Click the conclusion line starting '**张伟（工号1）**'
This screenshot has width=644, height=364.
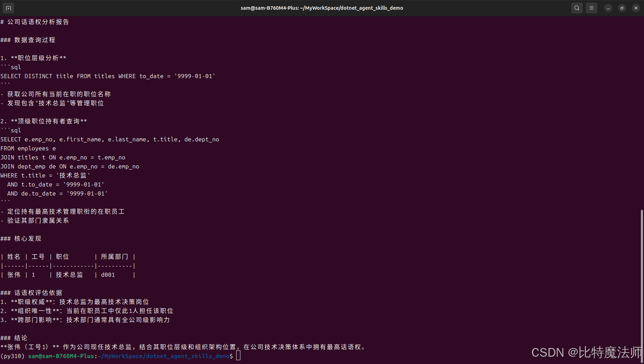(x=183, y=347)
